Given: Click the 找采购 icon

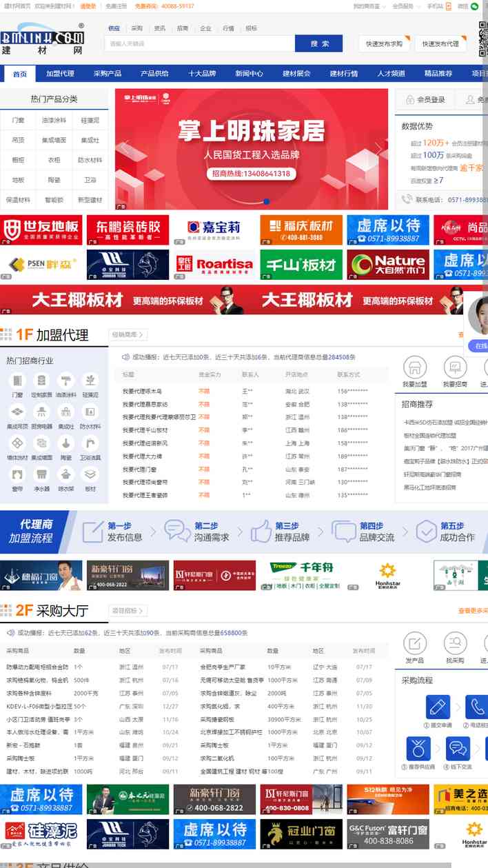Looking at the screenshot, I should click(454, 643).
